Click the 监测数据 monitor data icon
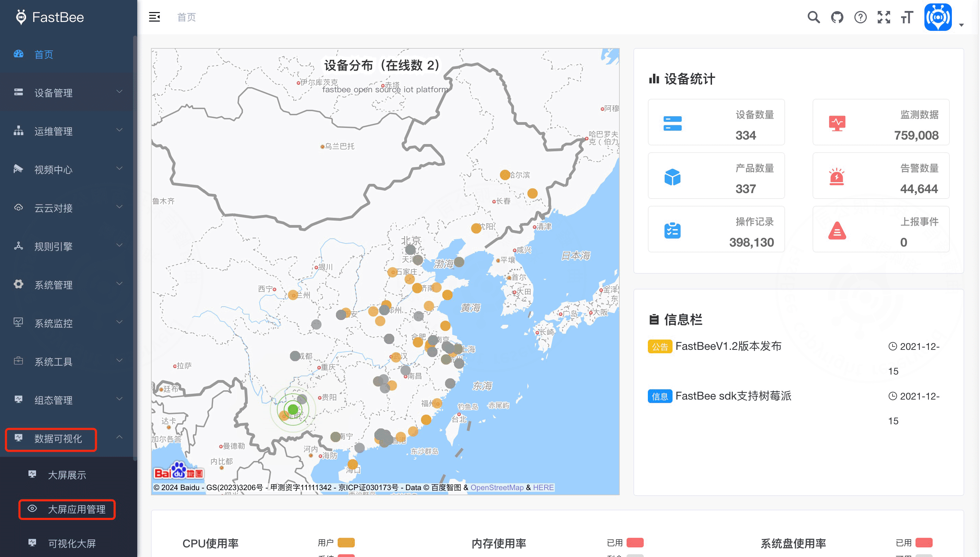The width and height of the screenshot is (980, 557). pos(837,123)
